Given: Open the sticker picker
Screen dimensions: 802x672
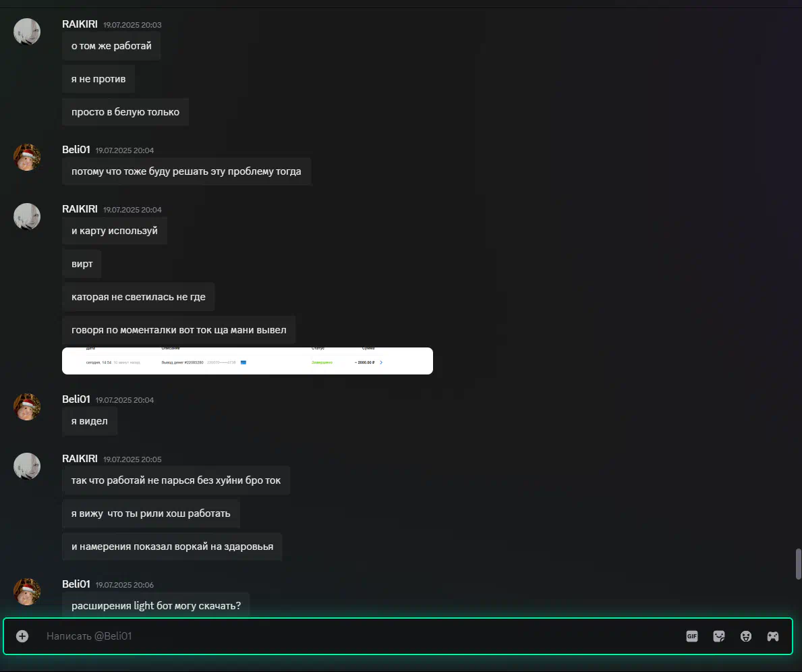Looking at the screenshot, I should pos(718,636).
